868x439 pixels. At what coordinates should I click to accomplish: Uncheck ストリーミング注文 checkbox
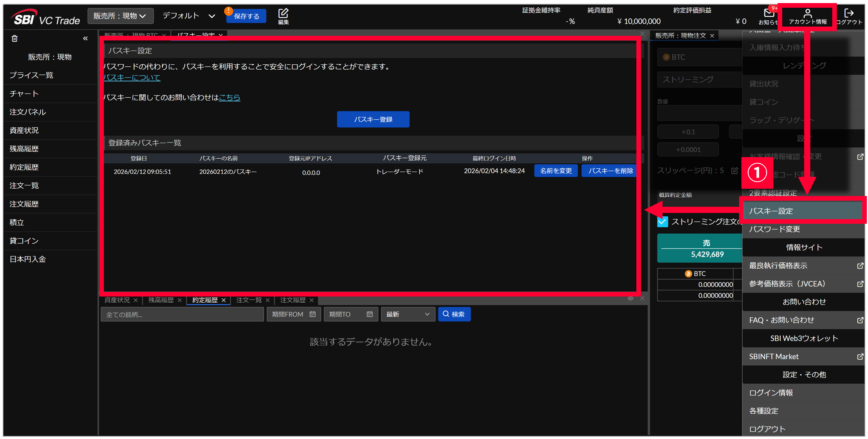click(663, 222)
